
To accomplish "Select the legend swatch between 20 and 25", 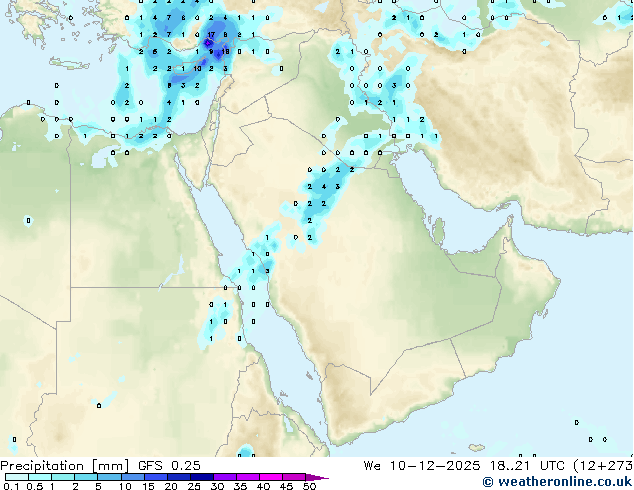I will (179, 477).
